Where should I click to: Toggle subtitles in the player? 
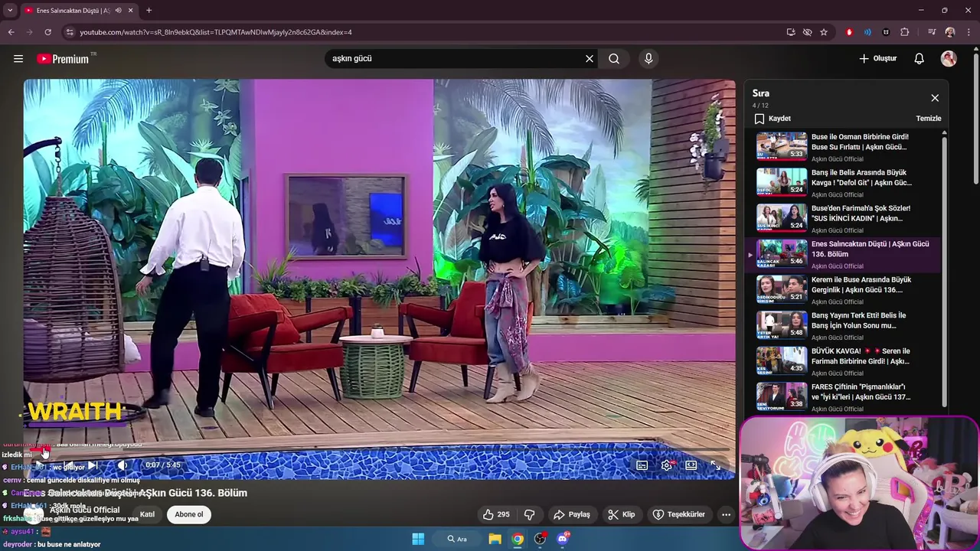(x=642, y=465)
